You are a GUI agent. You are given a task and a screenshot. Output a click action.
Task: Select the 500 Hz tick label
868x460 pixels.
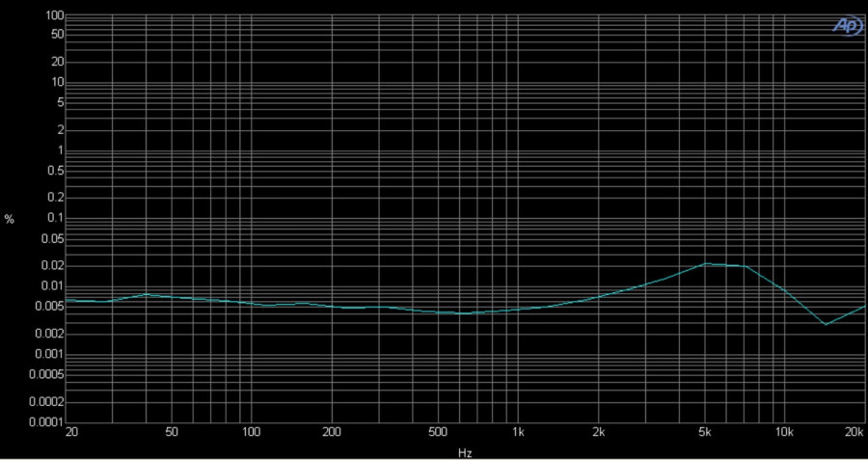pyautogui.click(x=438, y=435)
